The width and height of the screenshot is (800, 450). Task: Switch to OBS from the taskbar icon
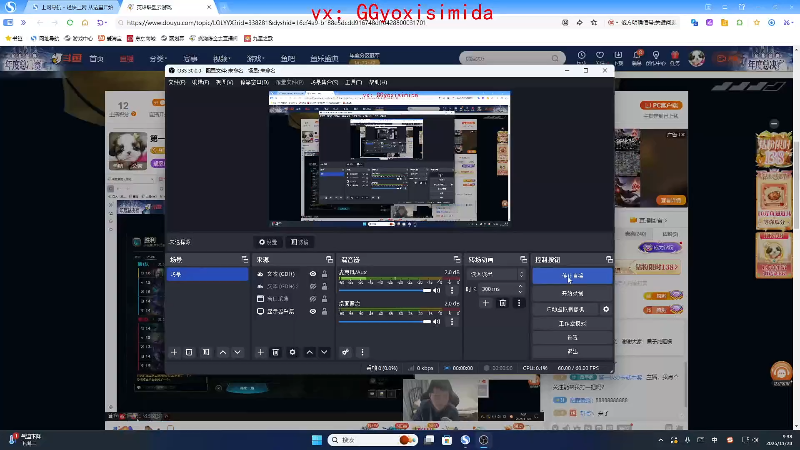(484, 440)
